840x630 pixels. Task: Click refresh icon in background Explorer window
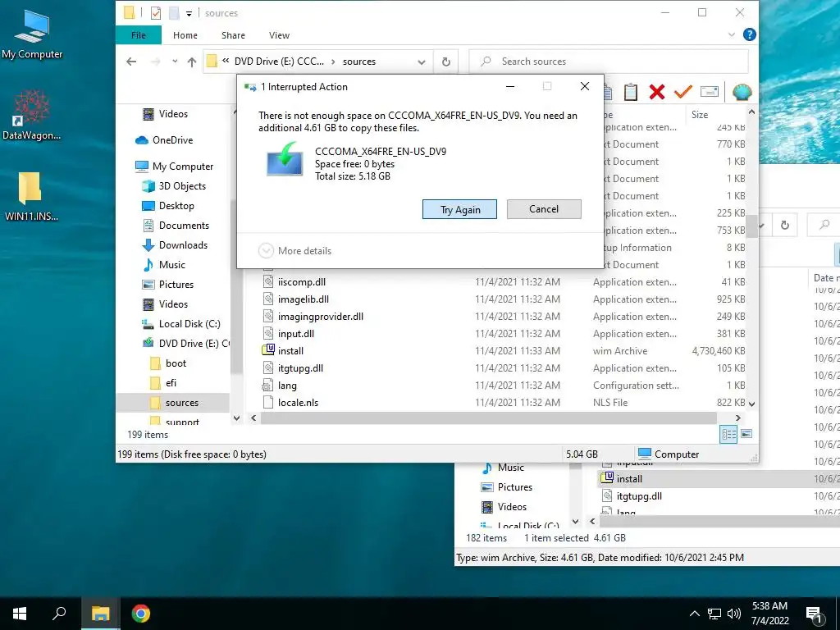tap(785, 225)
